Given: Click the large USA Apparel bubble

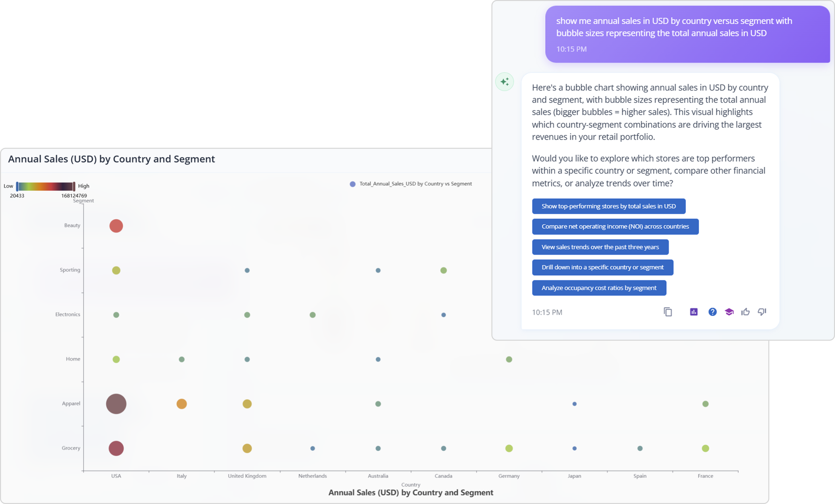Looking at the screenshot, I should (116, 404).
